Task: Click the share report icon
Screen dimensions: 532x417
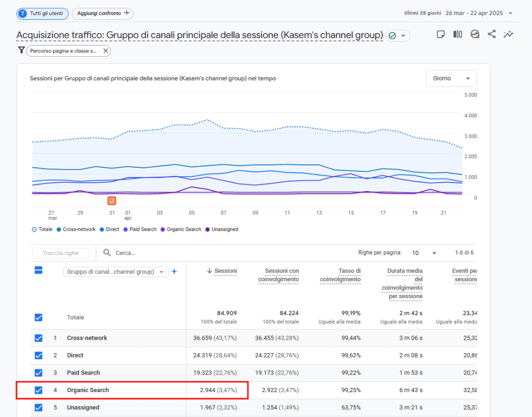Action: coord(491,34)
